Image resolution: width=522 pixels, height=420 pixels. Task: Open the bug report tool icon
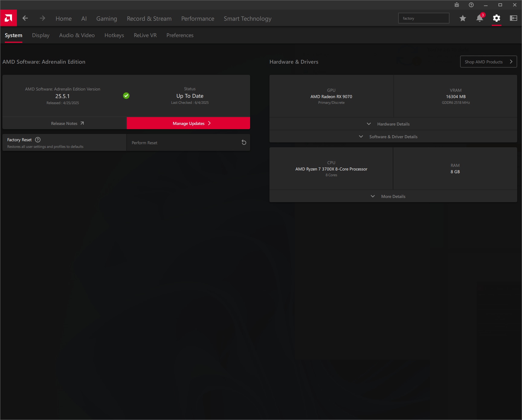(457, 5)
